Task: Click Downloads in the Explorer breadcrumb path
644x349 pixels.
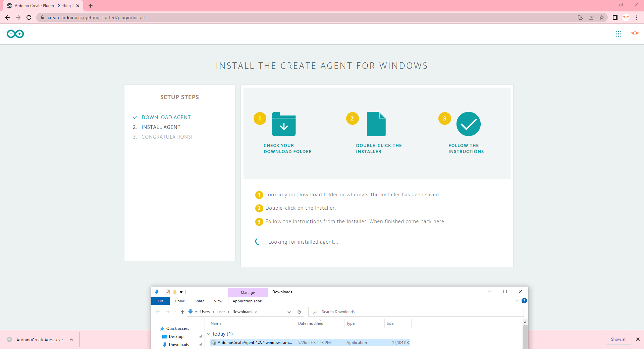Action: pyautogui.click(x=242, y=312)
